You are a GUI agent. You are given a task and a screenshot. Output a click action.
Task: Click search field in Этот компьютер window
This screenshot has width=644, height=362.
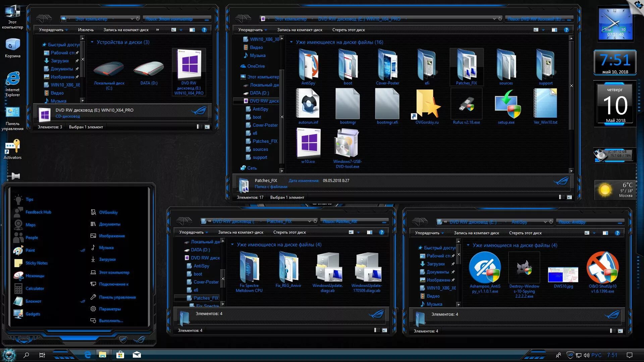177,19
